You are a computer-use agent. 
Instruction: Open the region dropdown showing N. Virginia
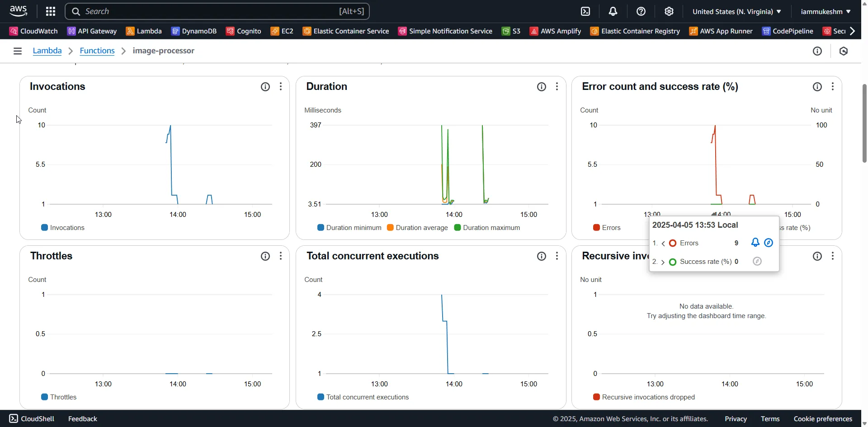736,11
